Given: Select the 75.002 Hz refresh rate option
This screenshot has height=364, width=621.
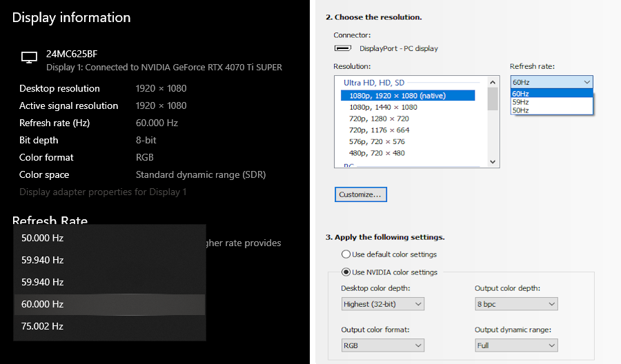Looking at the screenshot, I should pyautogui.click(x=110, y=326).
